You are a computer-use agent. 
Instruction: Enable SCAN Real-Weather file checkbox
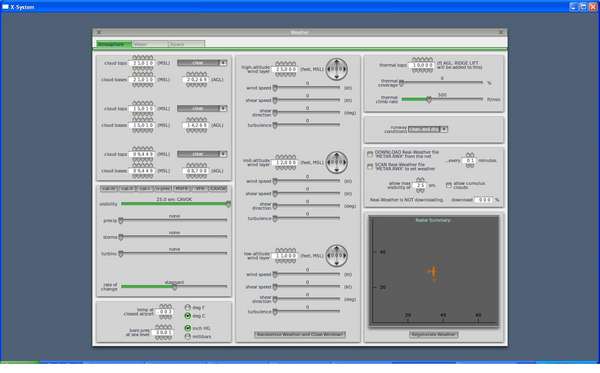point(370,166)
